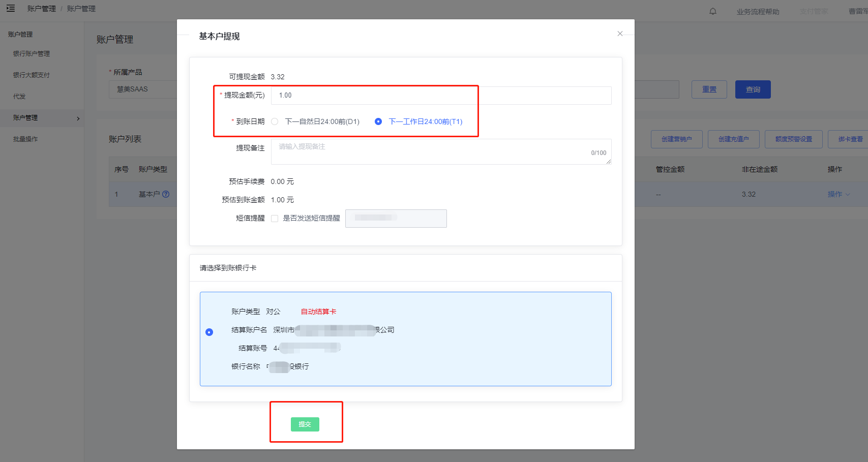This screenshot has height=462, width=868.
Task: Close the 基本户提现 dialog with X
Action: [620, 34]
